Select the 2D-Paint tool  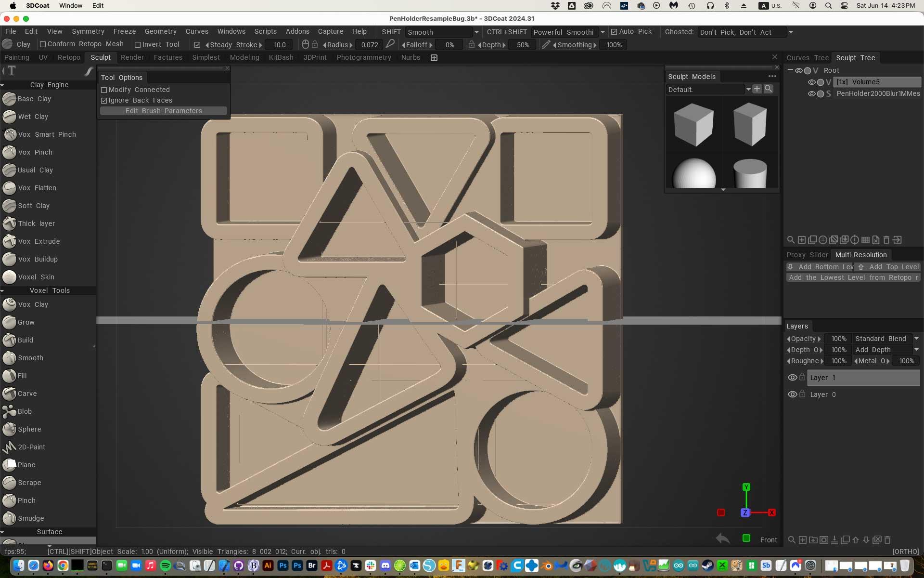click(31, 447)
